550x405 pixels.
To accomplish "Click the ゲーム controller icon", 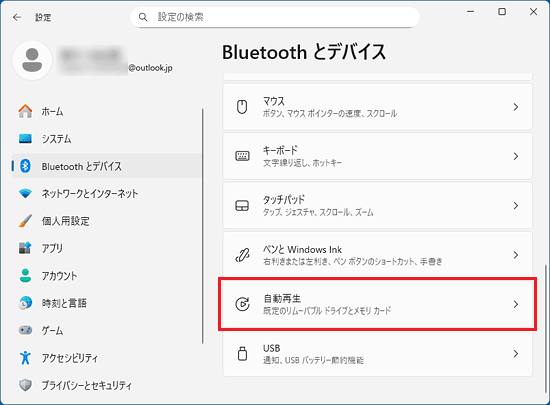I will [x=25, y=330].
